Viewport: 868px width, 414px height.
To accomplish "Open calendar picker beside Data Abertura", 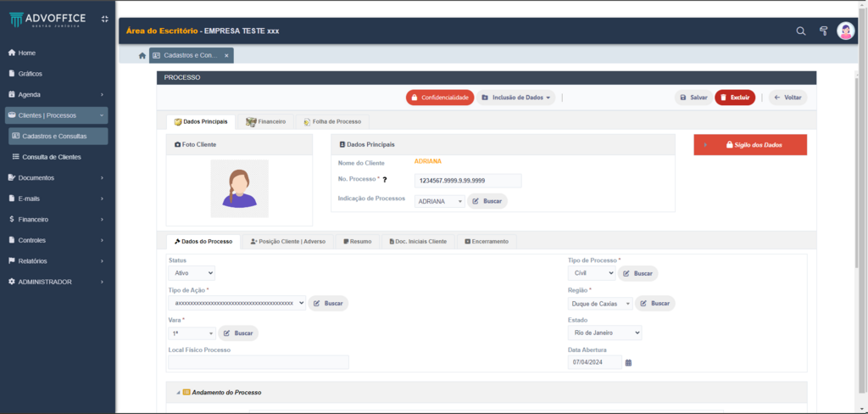I will pyautogui.click(x=628, y=363).
